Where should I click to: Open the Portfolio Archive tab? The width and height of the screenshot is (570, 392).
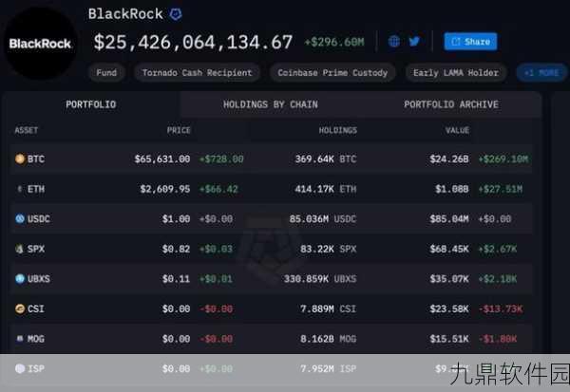450,104
